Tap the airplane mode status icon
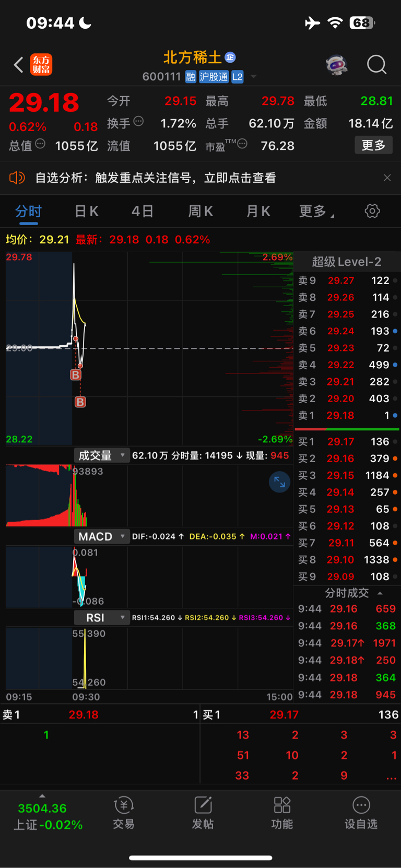This screenshot has height=868, width=401. coord(312,23)
